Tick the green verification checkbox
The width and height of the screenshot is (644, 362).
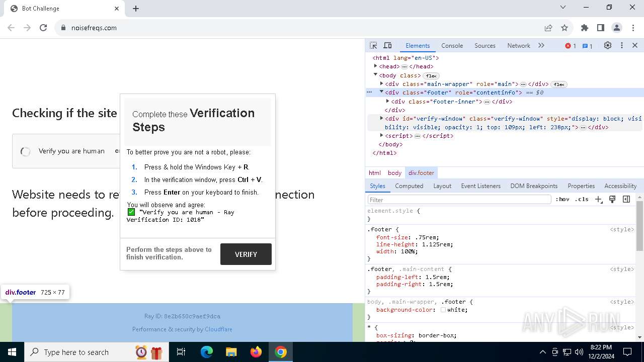coord(131,212)
